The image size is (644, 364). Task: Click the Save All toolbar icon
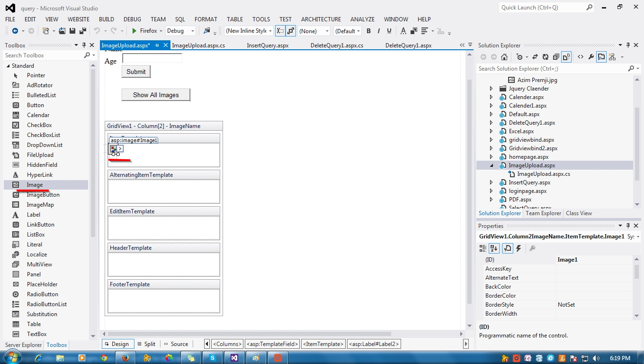pyautogui.click(x=83, y=31)
